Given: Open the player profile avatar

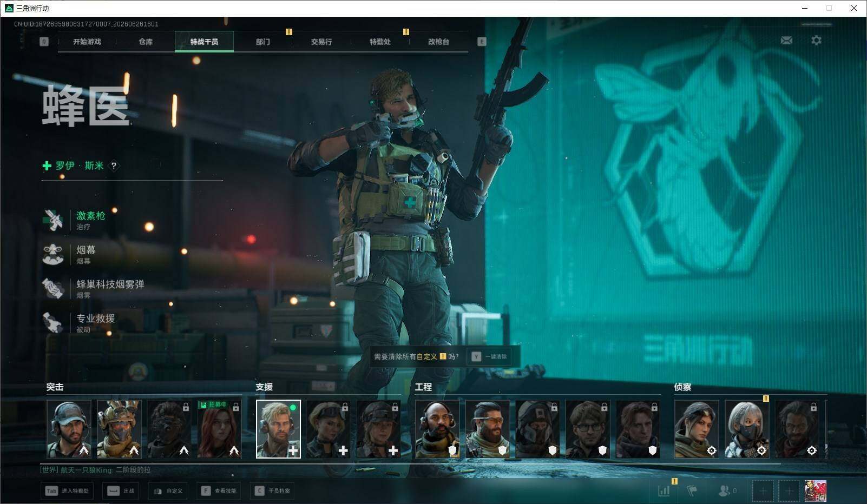Looking at the screenshot, I should (x=816, y=491).
